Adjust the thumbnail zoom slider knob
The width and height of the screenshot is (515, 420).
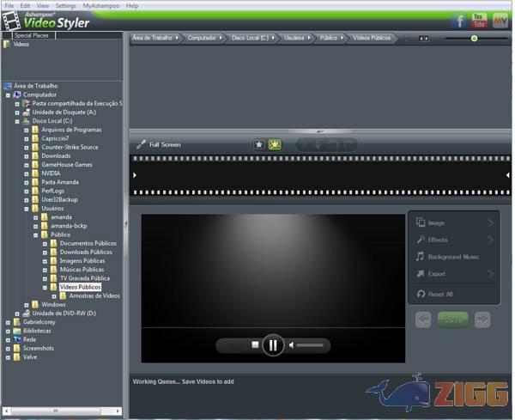pos(474,39)
